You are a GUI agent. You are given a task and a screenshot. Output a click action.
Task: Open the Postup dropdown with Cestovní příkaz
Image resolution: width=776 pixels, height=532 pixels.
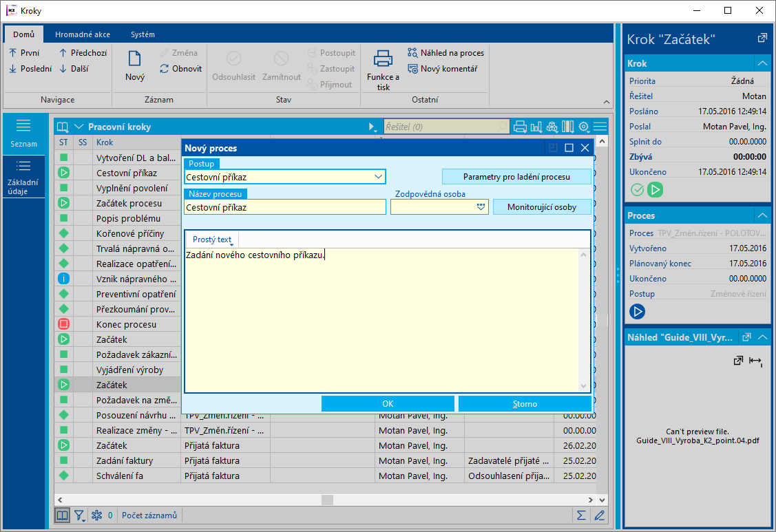coord(378,177)
